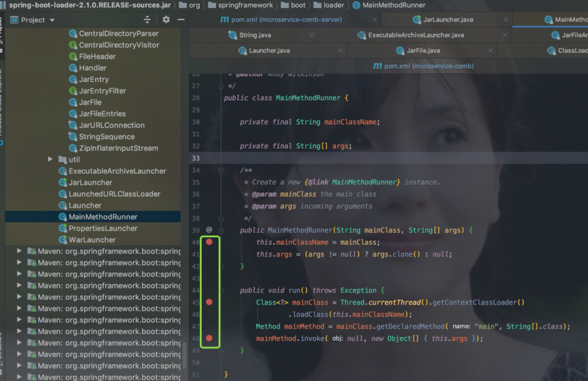588x381 pixels.
Task: Open the Project panel settings gear
Action: click(x=165, y=19)
